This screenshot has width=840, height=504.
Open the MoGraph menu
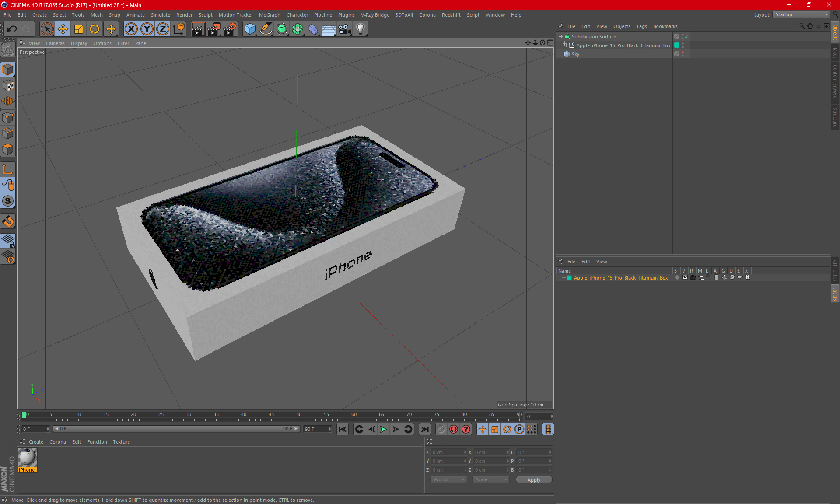coord(269,15)
